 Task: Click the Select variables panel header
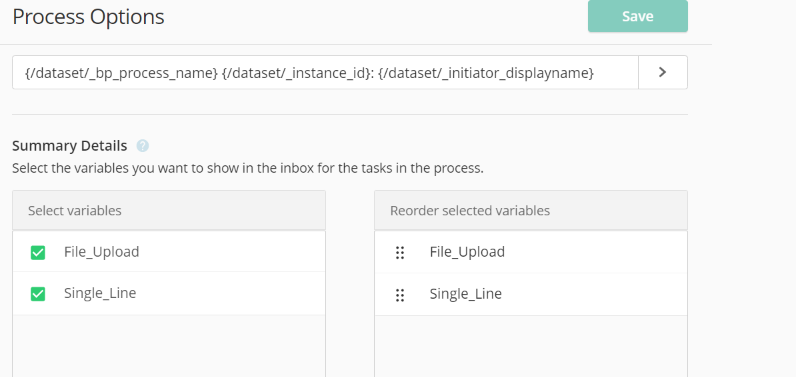coord(169,210)
